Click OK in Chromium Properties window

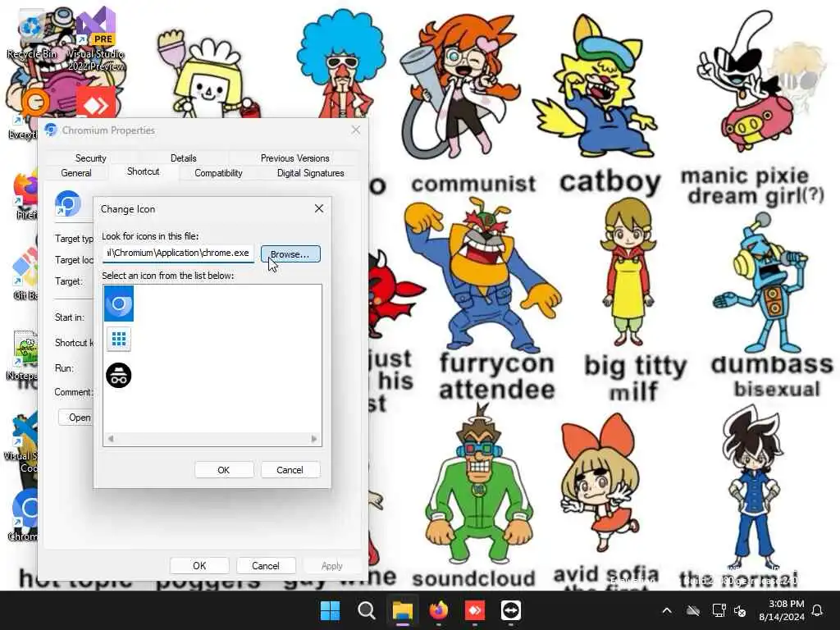point(199,566)
